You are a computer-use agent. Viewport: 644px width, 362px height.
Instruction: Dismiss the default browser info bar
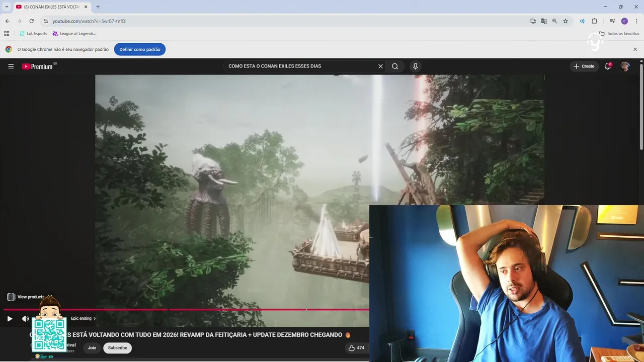635,49
